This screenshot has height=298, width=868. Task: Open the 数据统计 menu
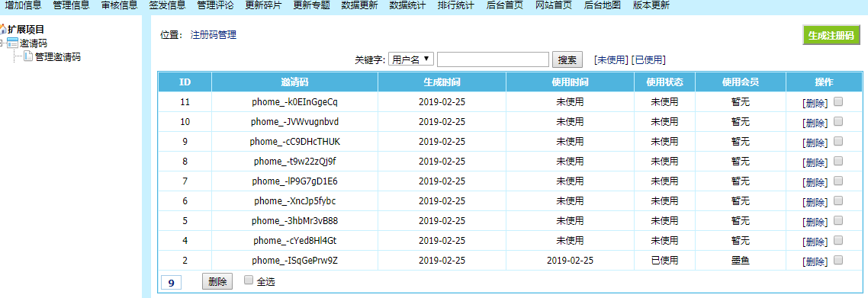[407, 5]
